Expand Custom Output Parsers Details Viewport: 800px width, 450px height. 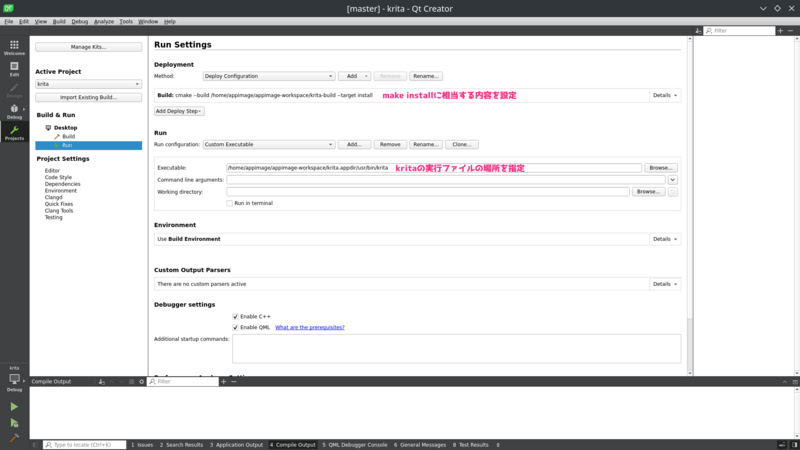(665, 284)
